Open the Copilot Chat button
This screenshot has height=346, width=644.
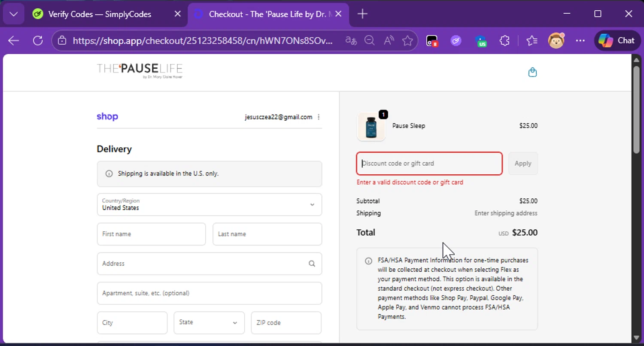click(617, 41)
